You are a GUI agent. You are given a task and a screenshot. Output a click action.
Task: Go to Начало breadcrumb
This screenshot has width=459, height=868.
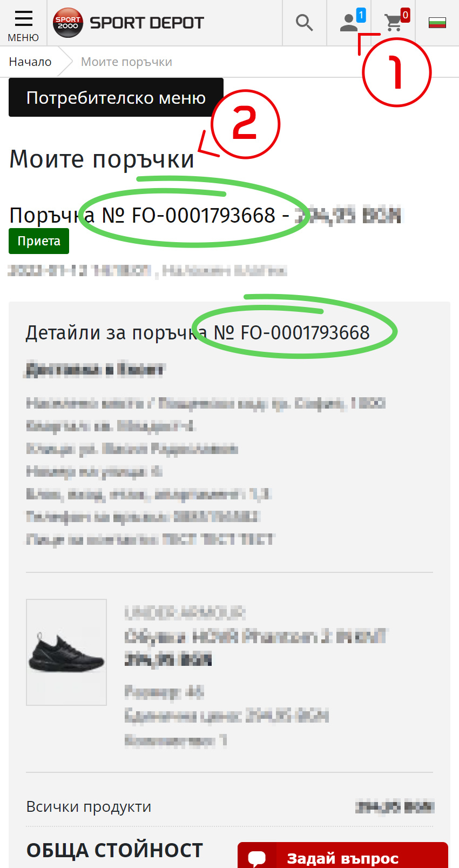pyautogui.click(x=30, y=62)
